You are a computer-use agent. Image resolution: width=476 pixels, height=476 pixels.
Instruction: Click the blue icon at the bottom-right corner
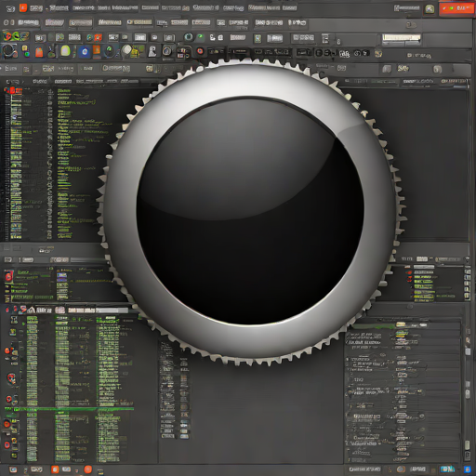pyautogui.click(x=468, y=469)
